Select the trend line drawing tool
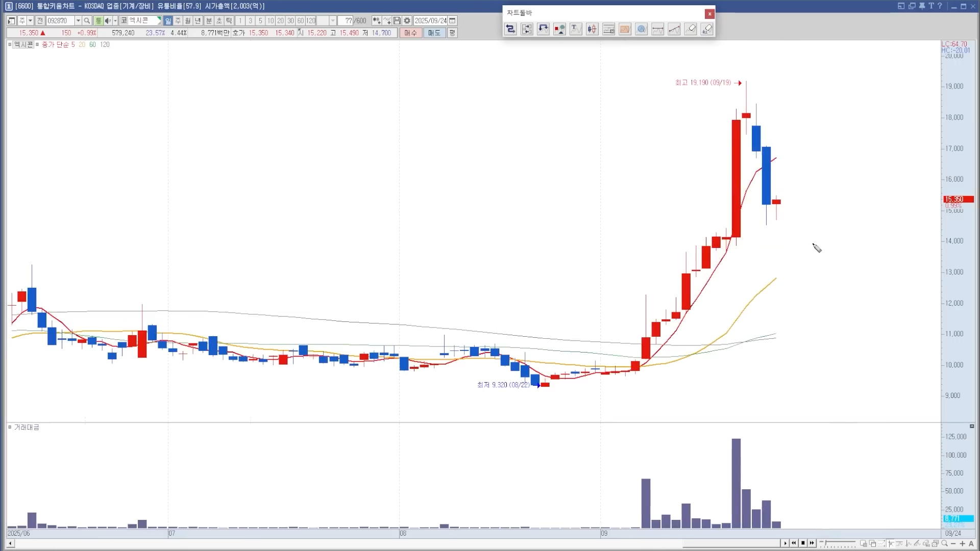The image size is (980, 551). (674, 29)
